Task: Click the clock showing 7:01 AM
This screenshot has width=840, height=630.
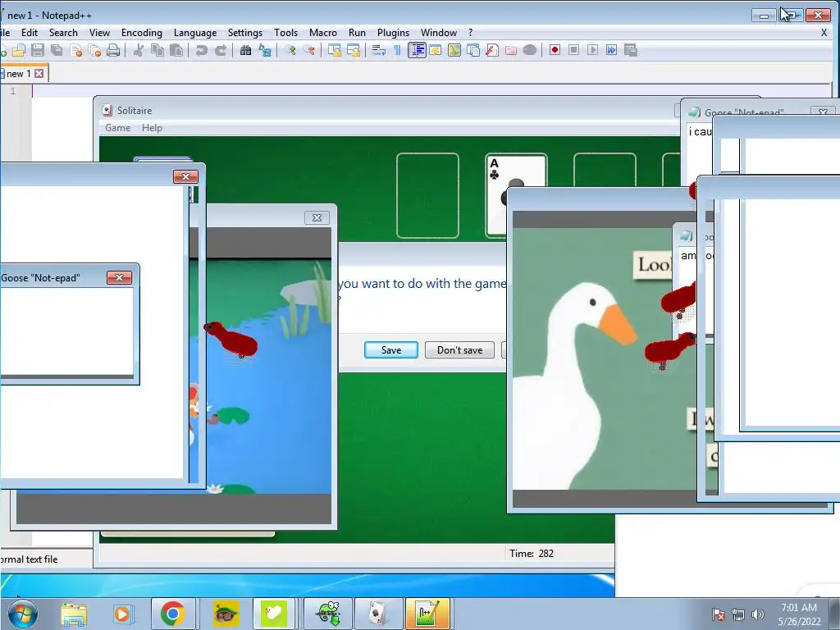Action: [799, 608]
